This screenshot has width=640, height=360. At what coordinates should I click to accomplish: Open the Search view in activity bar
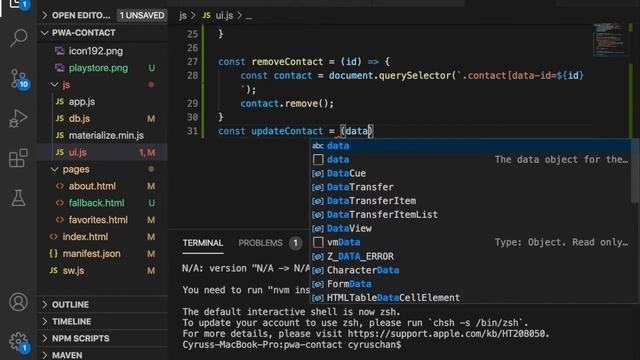(x=18, y=38)
